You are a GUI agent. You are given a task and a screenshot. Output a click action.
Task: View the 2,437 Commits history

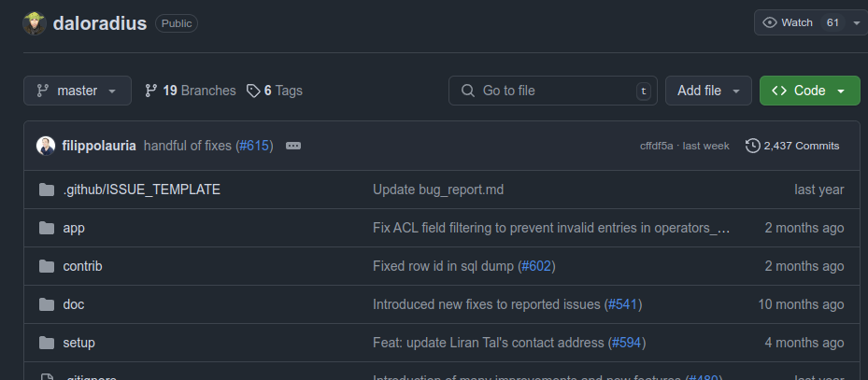click(x=792, y=146)
